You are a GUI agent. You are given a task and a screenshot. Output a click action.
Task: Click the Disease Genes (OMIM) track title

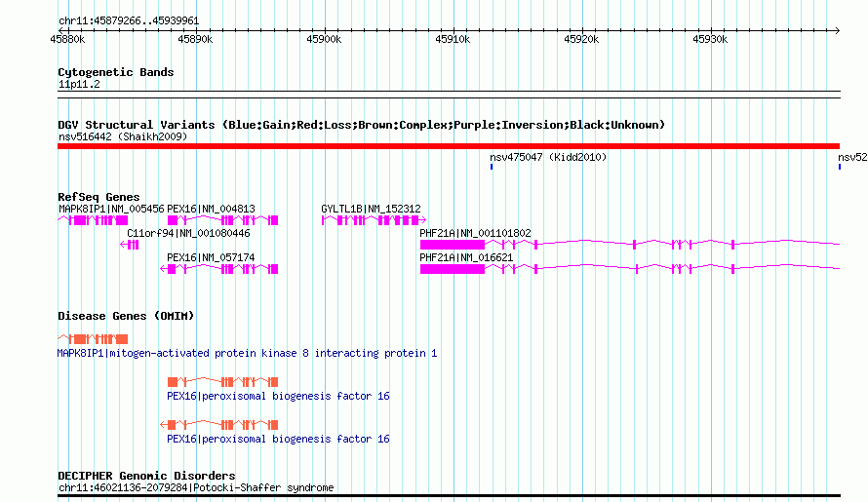pyautogui.click(x=126, y=316)
